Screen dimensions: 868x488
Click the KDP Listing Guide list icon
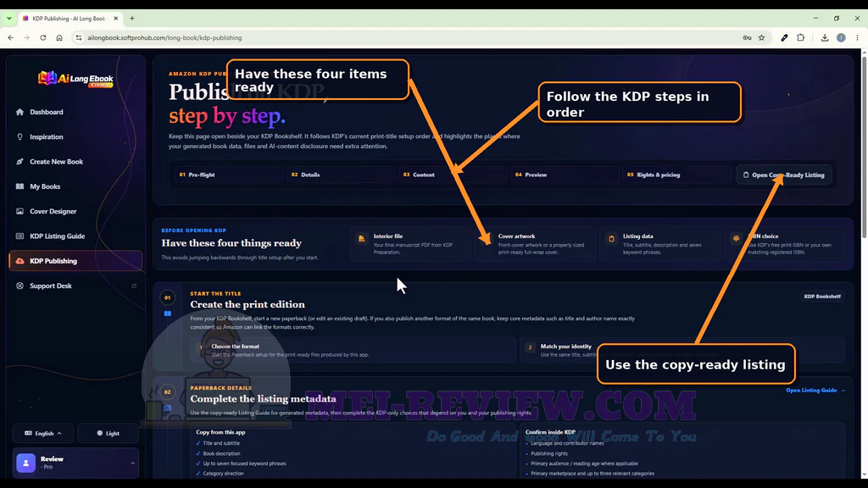click(x=20, y=236)
